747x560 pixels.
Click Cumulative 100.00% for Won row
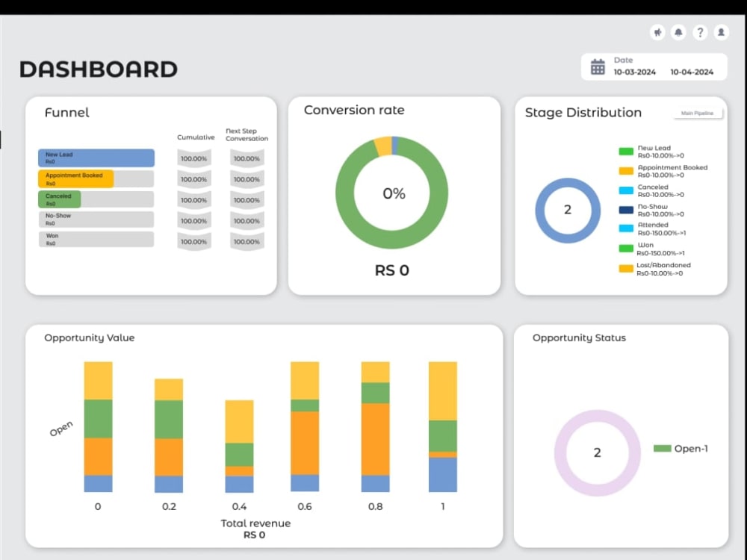(194, 242)
